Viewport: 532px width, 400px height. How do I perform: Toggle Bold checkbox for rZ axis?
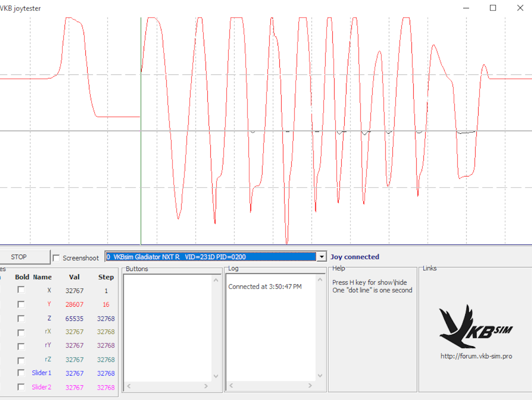[21, 360]
